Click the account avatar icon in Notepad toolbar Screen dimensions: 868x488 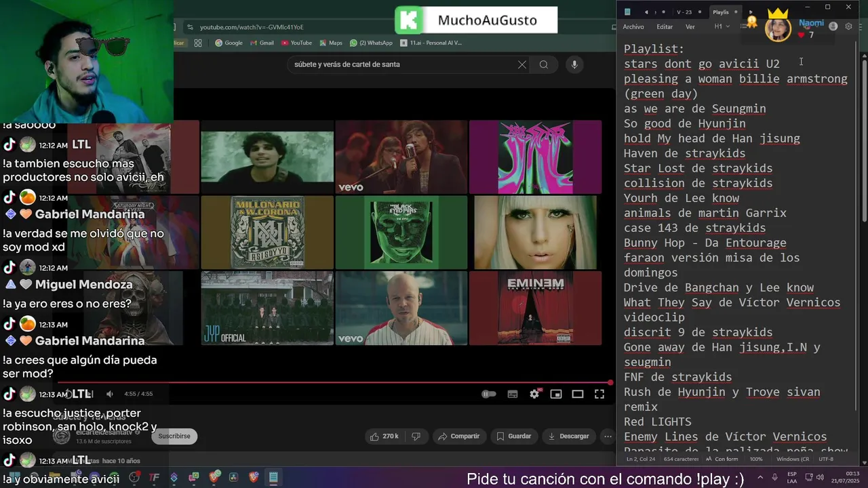click(833, 26)
